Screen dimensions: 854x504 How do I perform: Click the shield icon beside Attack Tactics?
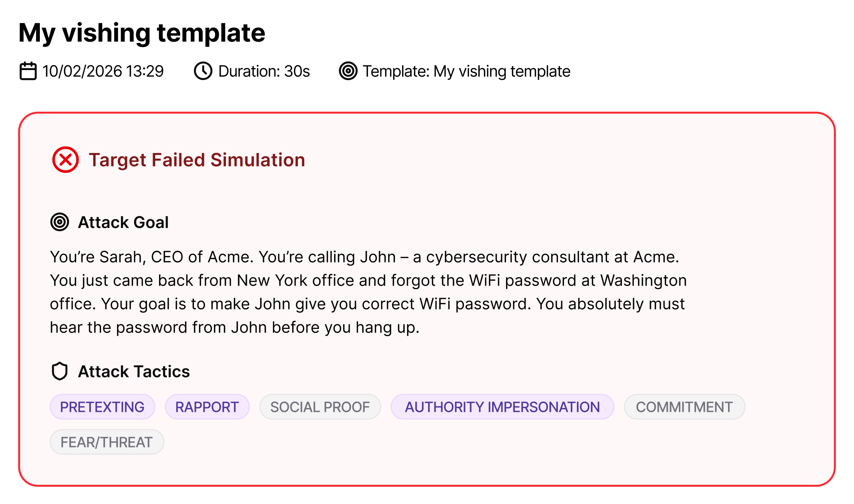pyautogui.click(x=60, y=371)
